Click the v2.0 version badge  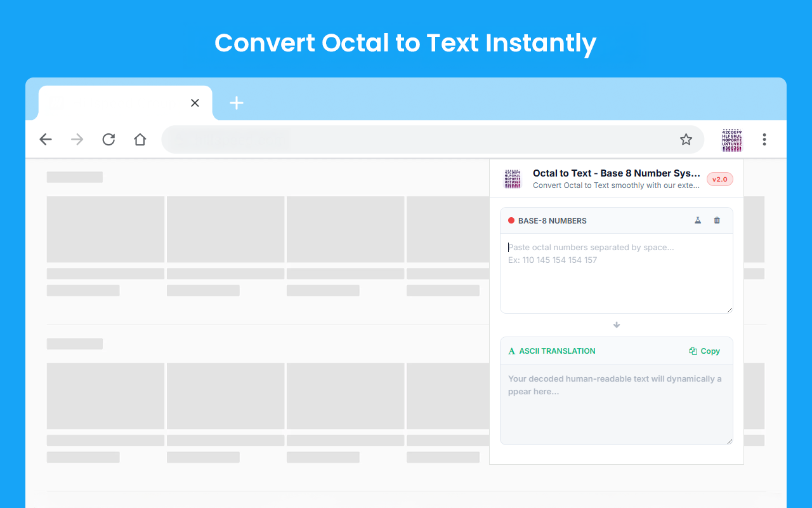pos(719,179)
